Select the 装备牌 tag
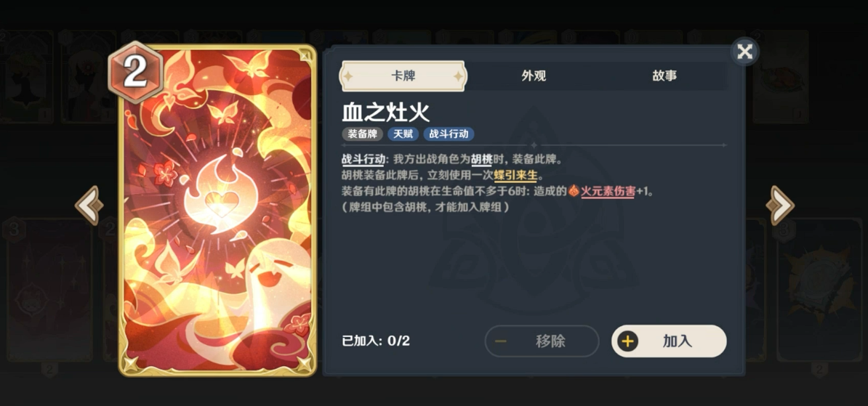 pos(363,134)
